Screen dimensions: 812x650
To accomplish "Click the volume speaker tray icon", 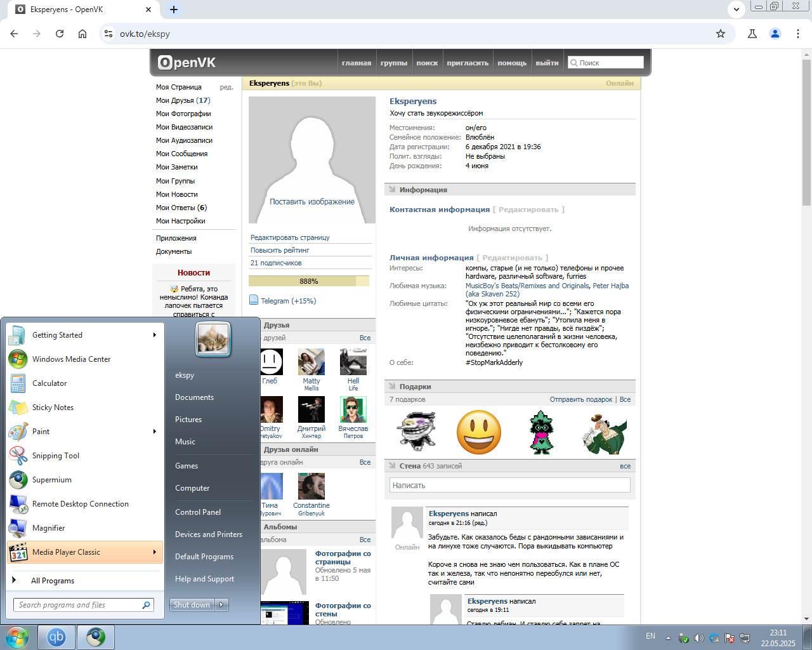I will tap(698, 638).
